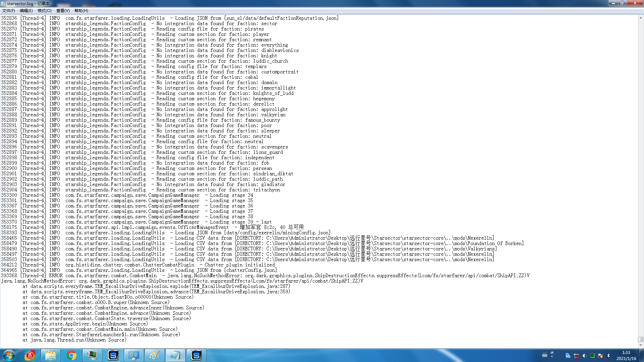This screenshot has width=644, height=362.
Task: Expand the language bar options arrow
Action: pyautogui.click(x=552, y=357)
